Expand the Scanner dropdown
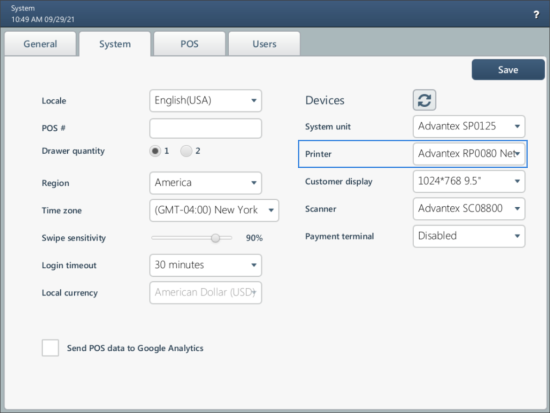550x413 pixels. (469, 209)
